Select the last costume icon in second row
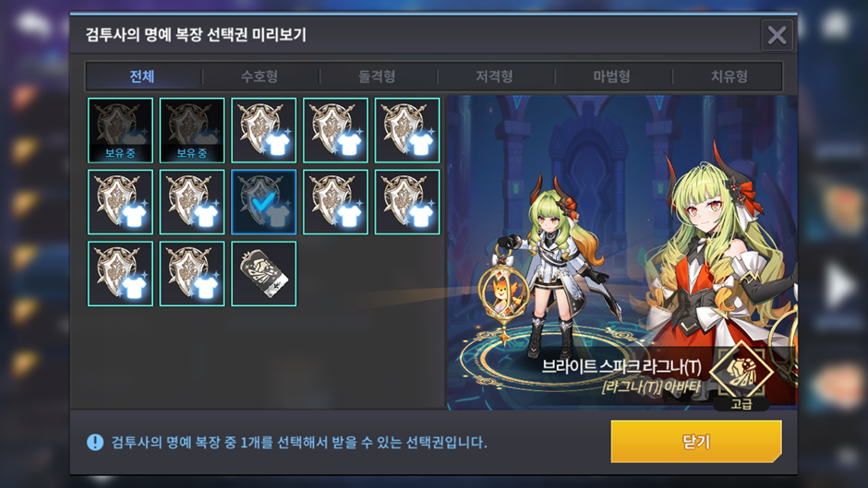The image size is (868, 488). tap(407, 202)
